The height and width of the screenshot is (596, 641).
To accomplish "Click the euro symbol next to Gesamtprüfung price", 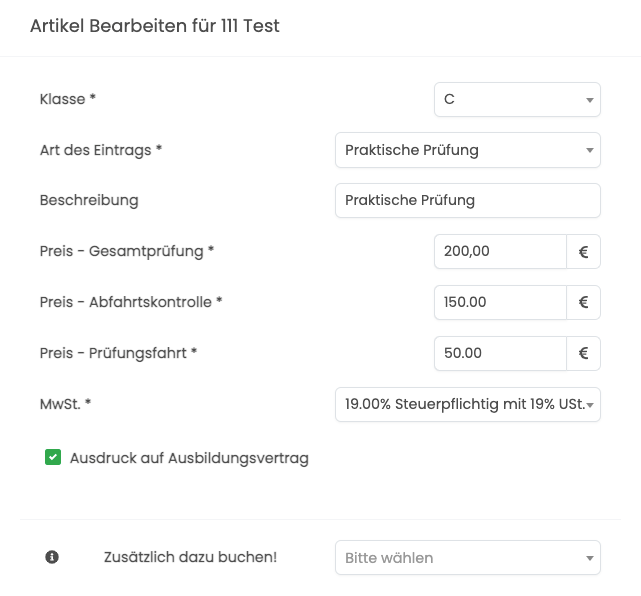I will coord(583,251).
